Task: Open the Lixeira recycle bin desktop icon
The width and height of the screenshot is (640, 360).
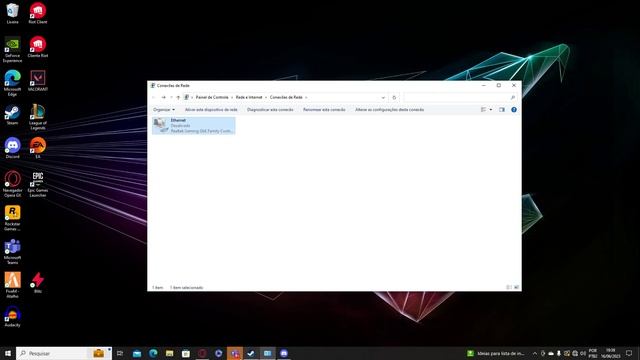Action: point(13,13)
